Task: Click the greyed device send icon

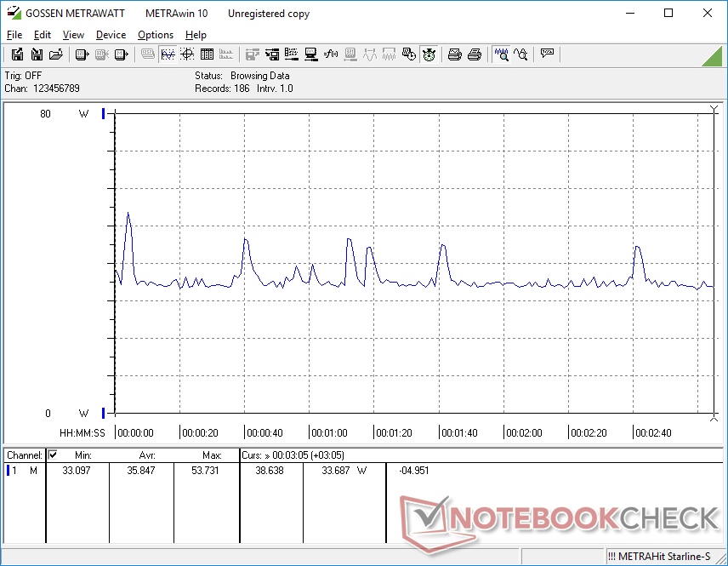Action: point(350,54)
